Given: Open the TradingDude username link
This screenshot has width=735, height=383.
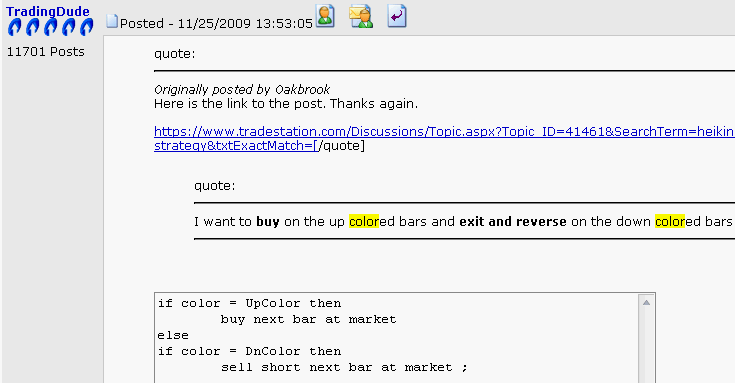Looking at the screenshot, I should click(47, 11).
